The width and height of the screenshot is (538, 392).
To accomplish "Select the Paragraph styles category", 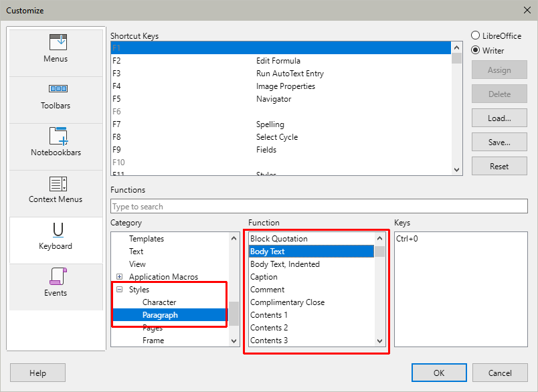I will [x=160, y=314].
